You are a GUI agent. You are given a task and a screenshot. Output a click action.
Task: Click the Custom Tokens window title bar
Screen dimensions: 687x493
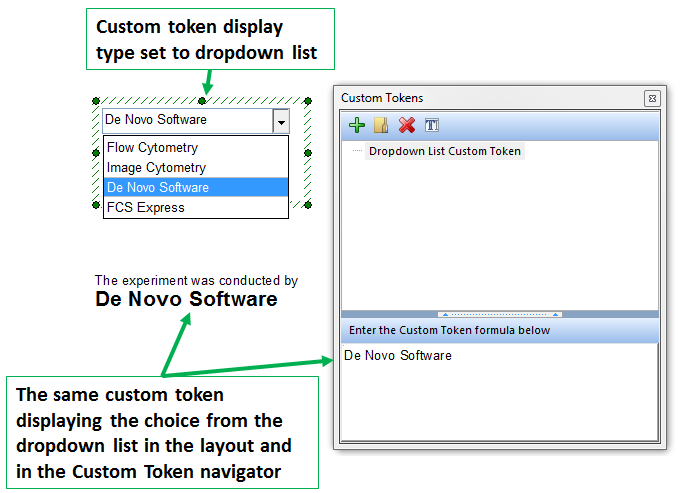click(x=480, y=98)
